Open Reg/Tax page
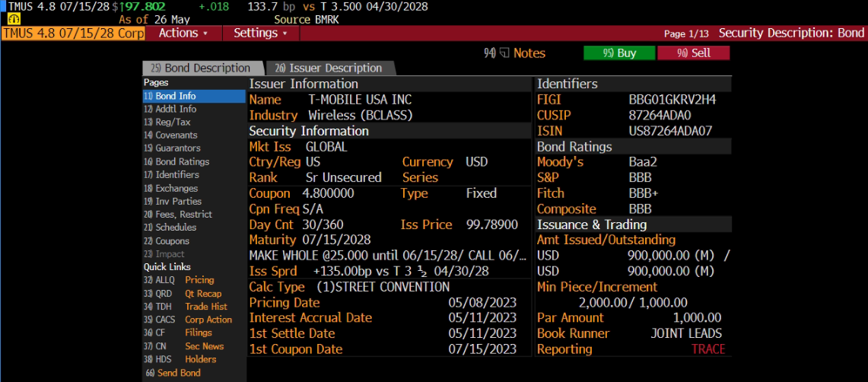Screen dimensions: 868x382 (x=167, y=122)
